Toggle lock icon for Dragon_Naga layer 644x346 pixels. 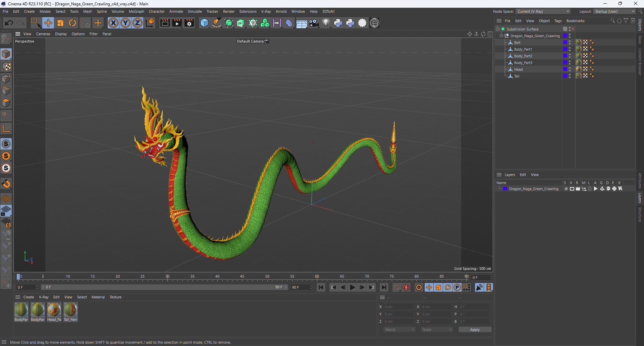pos(590,189)
